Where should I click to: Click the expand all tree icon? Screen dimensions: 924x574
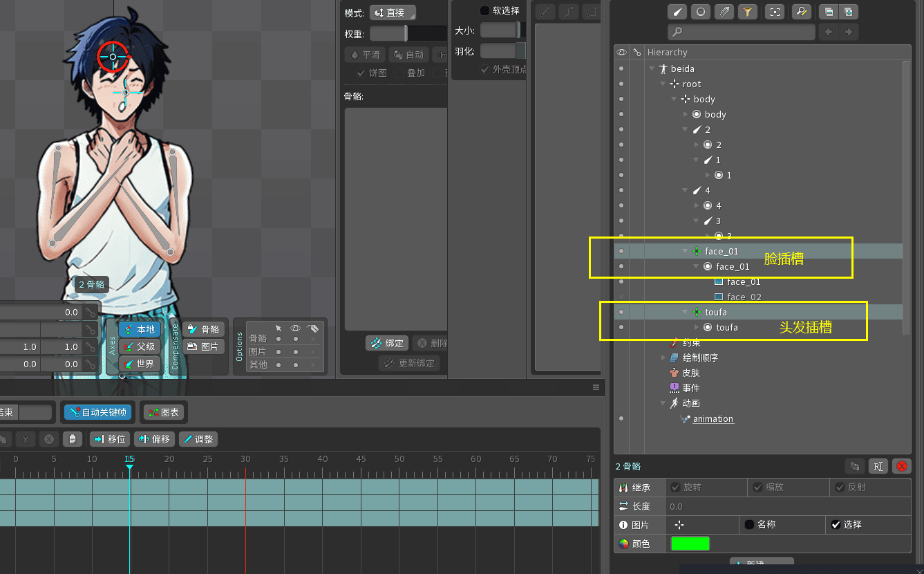pyautogui.click(x=848, y=12)
